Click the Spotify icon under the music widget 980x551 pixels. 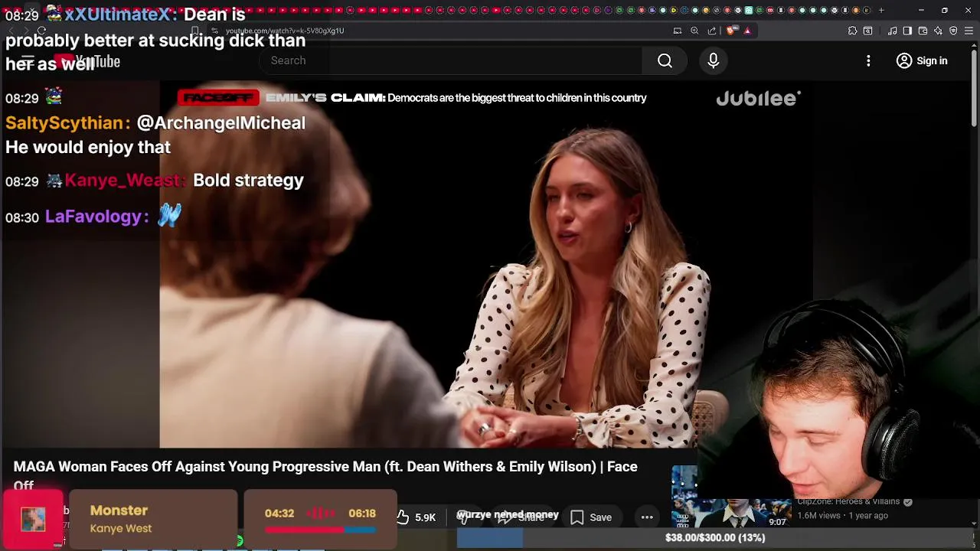(x=239, y=541)
